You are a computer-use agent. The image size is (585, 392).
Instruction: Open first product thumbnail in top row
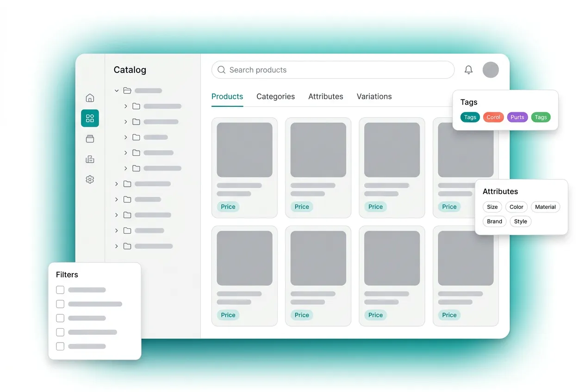(244, 150)
